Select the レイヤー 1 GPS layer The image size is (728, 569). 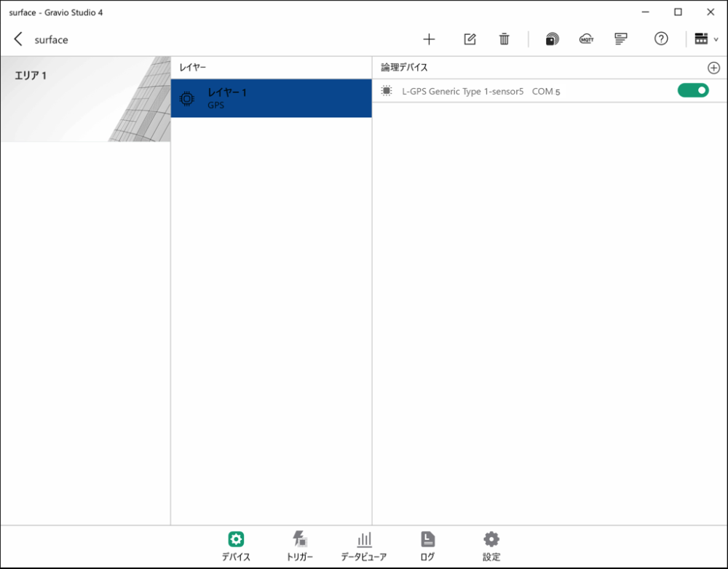(271, 98)
